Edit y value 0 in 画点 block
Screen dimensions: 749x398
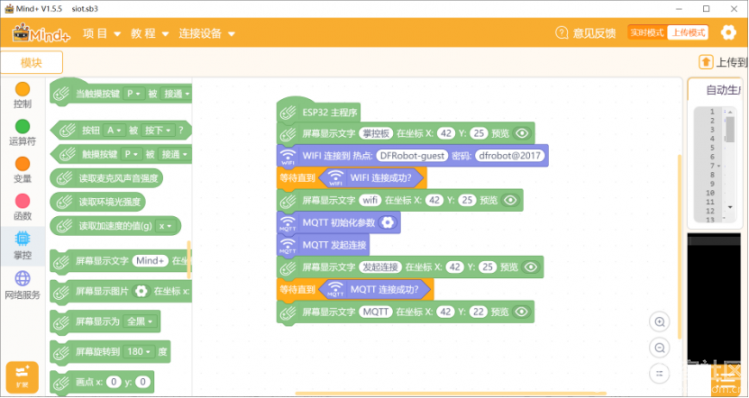142,382
